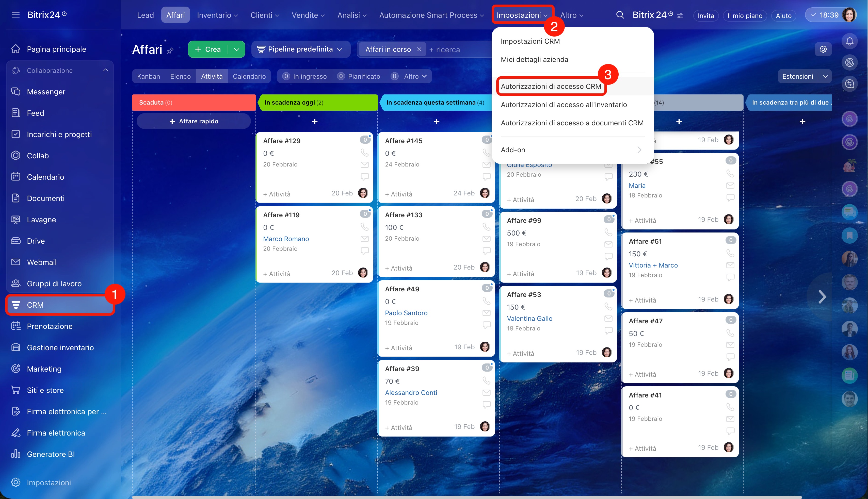The width and height of the screenshot is (868, 499).
Task: Click the notifications bell icon
Action: pos(849,41)
